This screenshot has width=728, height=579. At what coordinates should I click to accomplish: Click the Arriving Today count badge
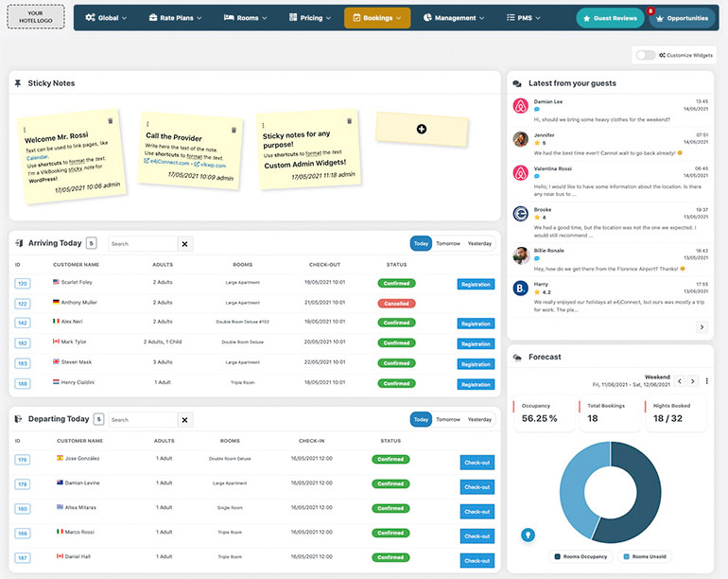(x=92, y=243)
